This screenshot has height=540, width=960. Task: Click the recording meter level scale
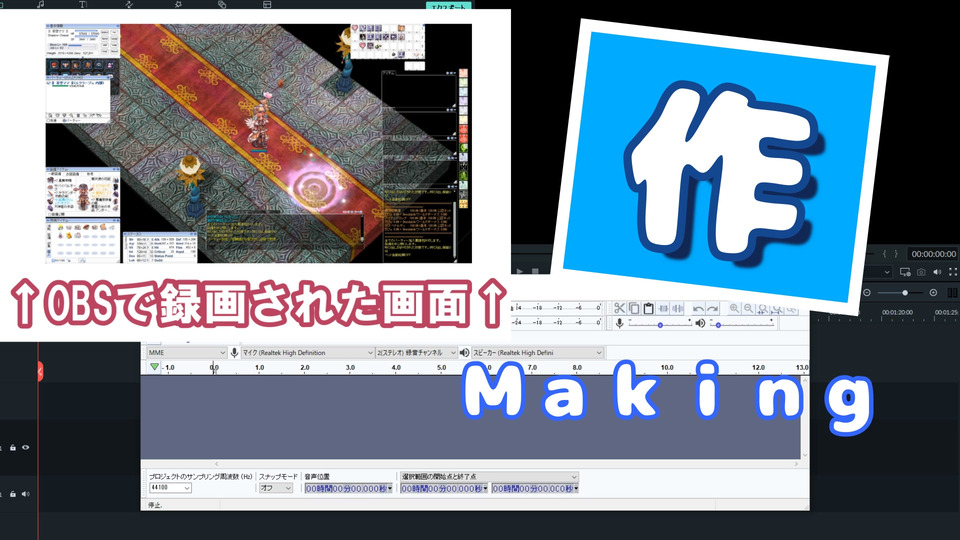click(557, 307)
